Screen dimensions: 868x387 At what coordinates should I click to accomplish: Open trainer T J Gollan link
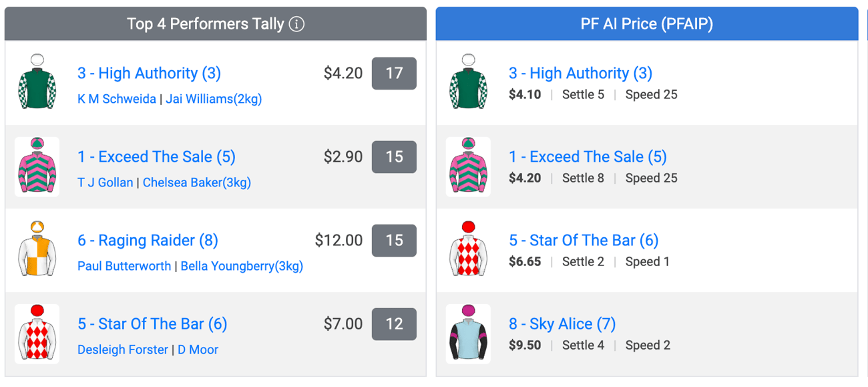[105, 182]
